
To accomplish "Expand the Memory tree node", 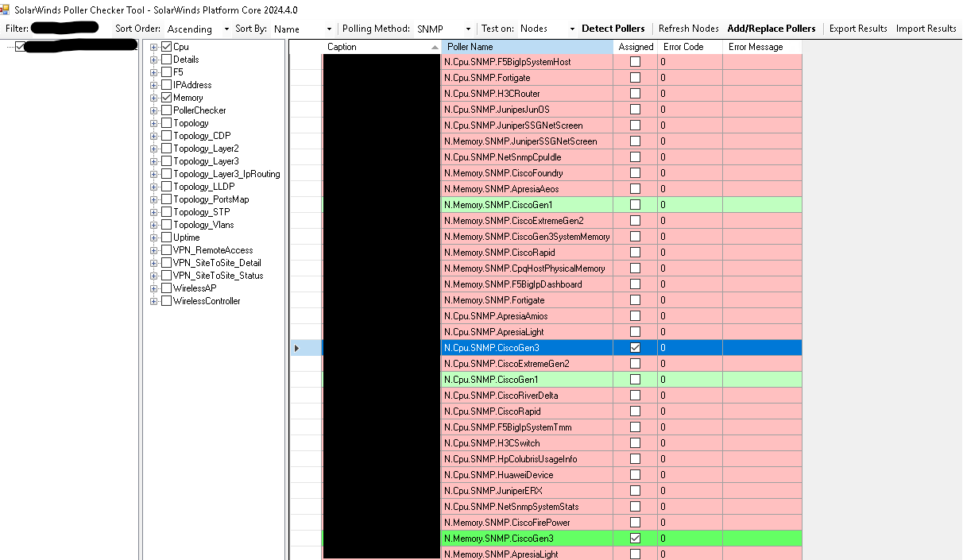I will pos(153,98).
